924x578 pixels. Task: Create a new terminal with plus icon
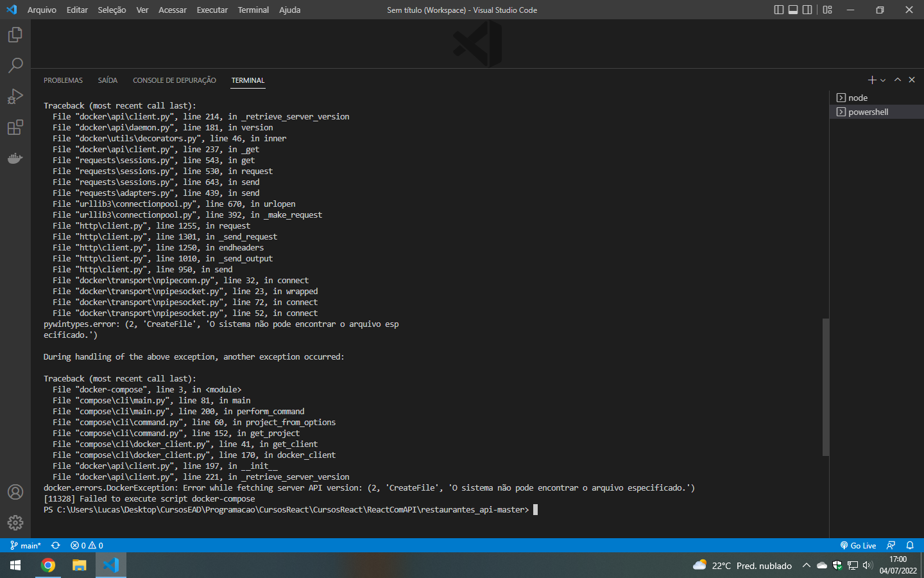pos(872,80)
